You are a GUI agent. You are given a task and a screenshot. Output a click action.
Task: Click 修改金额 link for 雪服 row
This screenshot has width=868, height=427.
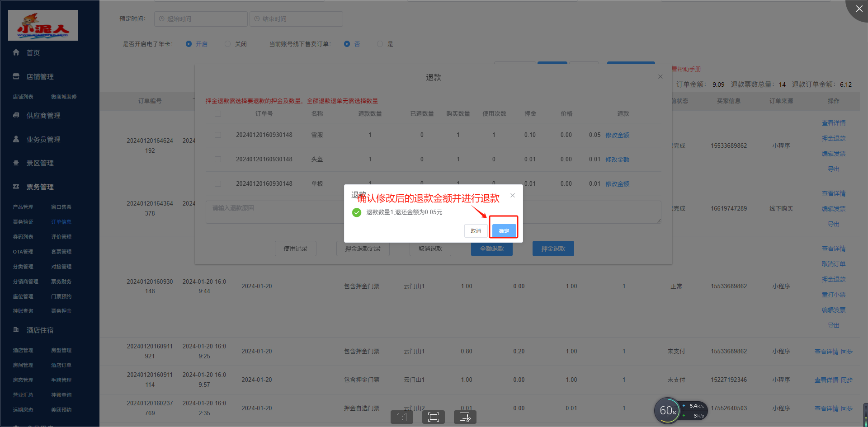click(617, 135)
